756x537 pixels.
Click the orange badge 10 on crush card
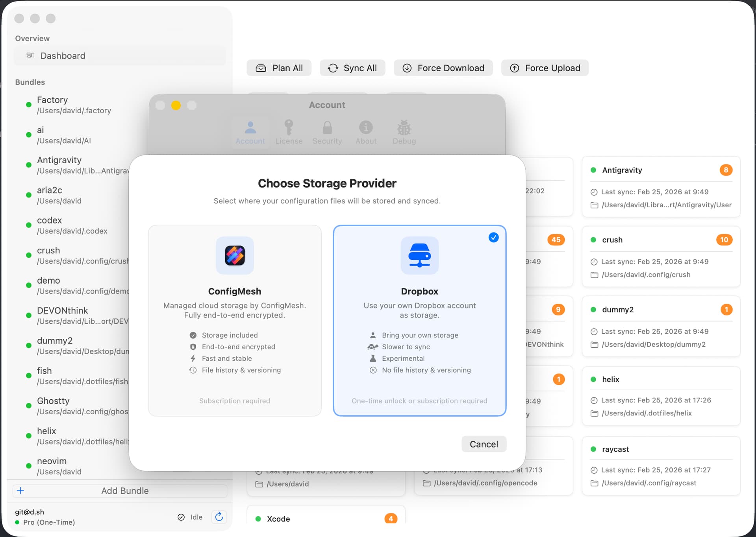[x=724, y=240]
